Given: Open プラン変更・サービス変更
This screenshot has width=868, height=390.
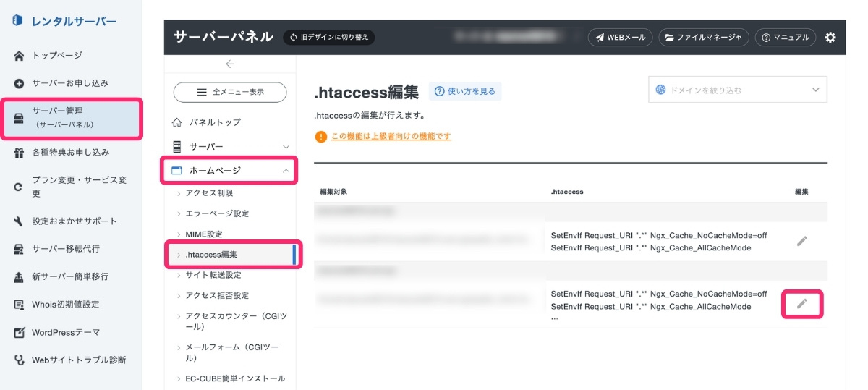Looking at the screenshot, I should [80, 187].
